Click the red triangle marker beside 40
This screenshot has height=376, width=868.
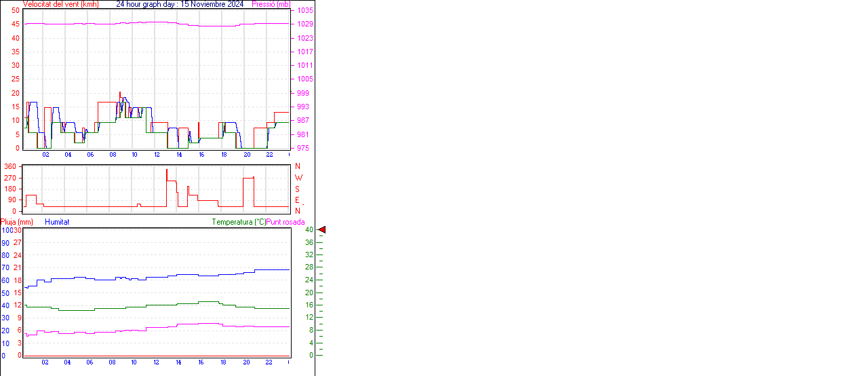(x=322, y=230)
